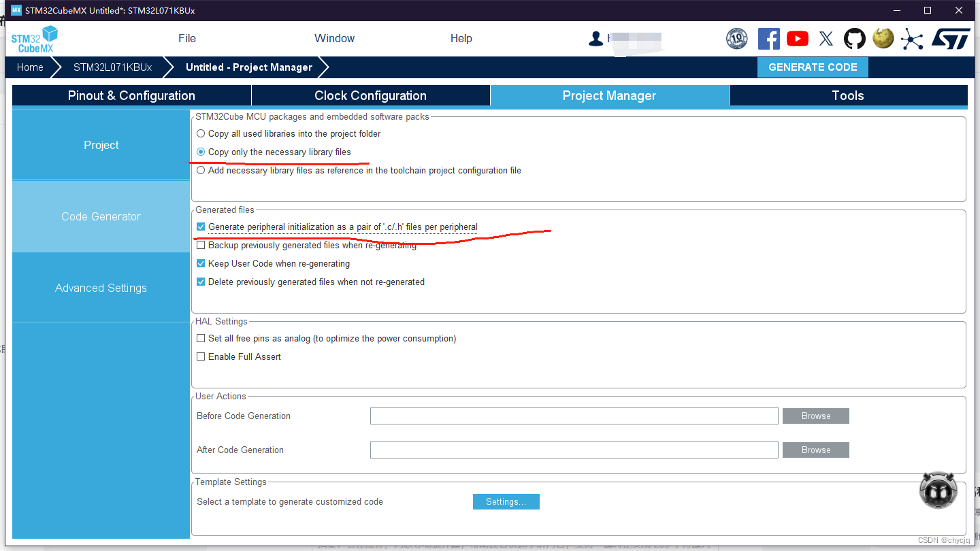Click the STM32CubeMX logo icon
The height and width of the screenshot is (551, 980).
click(x=34, y=39)
